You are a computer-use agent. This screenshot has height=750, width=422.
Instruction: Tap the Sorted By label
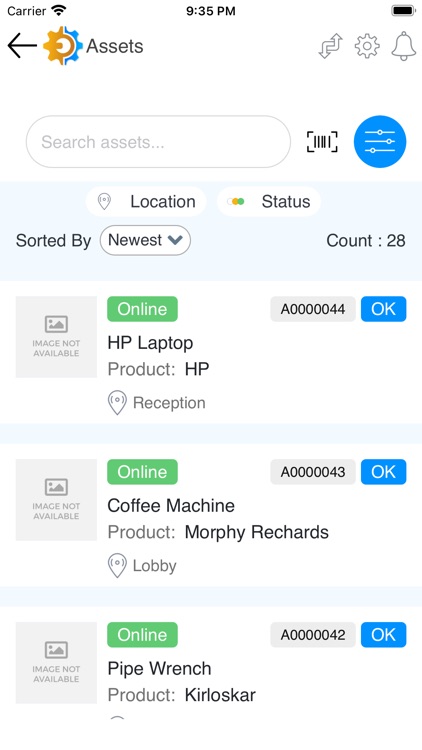(53, 241)
